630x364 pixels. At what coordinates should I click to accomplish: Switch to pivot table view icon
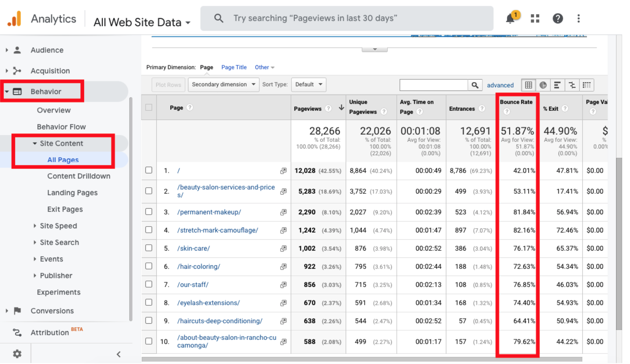tap(586, 85)
